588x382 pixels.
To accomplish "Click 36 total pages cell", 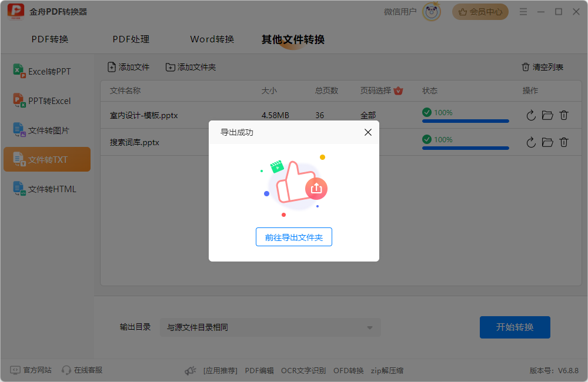I will 319,115.
